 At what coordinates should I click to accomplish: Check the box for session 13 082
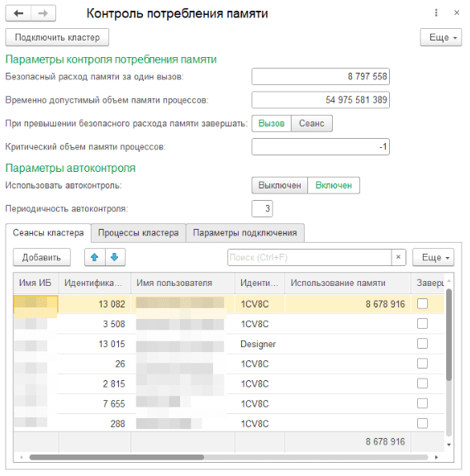coord(422,303)
